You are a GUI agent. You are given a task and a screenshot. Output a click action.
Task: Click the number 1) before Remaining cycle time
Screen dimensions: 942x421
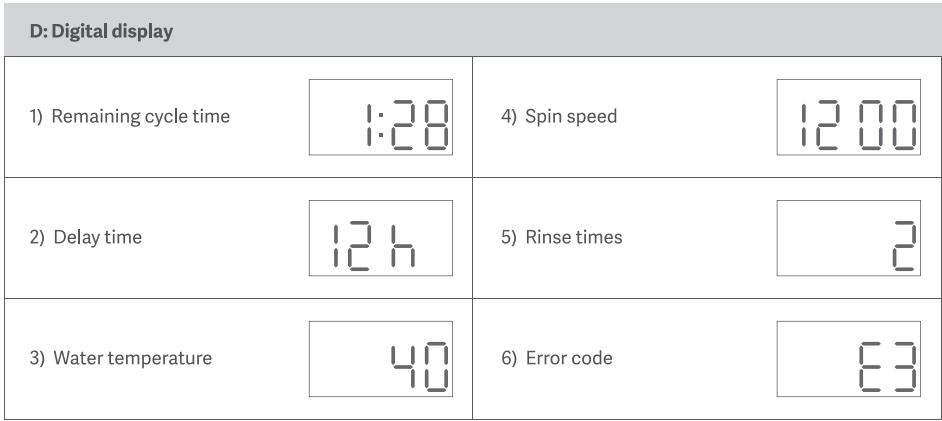click(36, 116)
